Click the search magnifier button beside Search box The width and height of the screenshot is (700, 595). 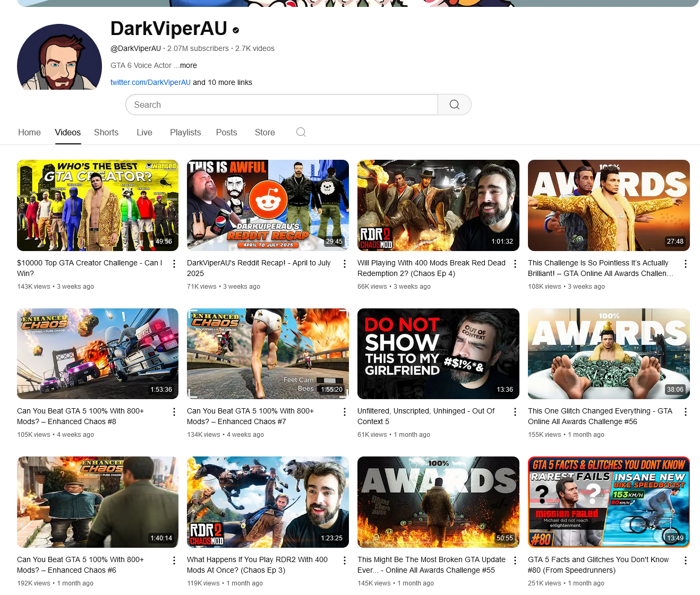pyautogui.click(x=455, y=105)
